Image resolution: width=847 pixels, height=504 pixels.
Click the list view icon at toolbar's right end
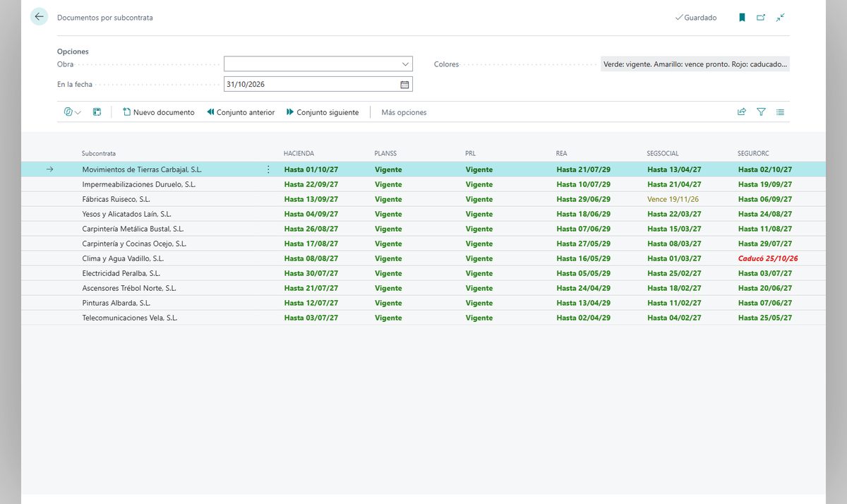click(x=780, y=112)
